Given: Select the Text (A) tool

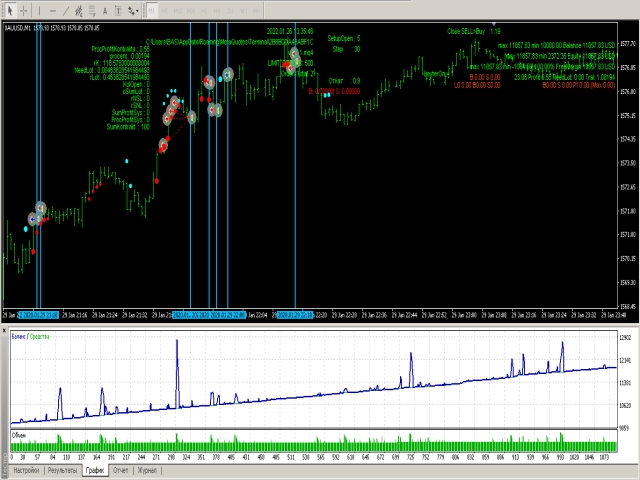Looking at the screenshot, I should [105, 11].
